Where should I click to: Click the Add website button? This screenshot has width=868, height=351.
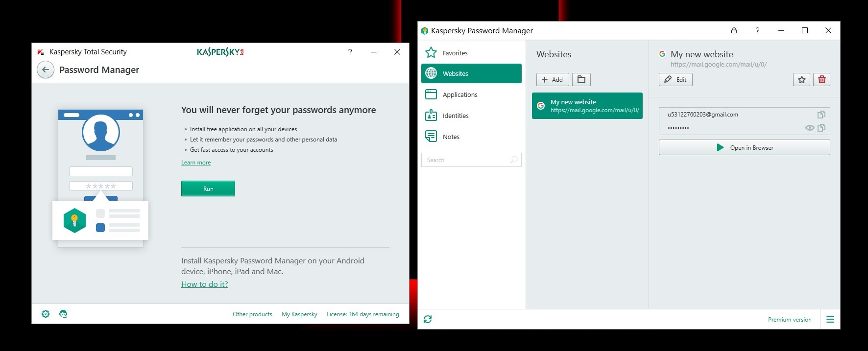point(553,80)
